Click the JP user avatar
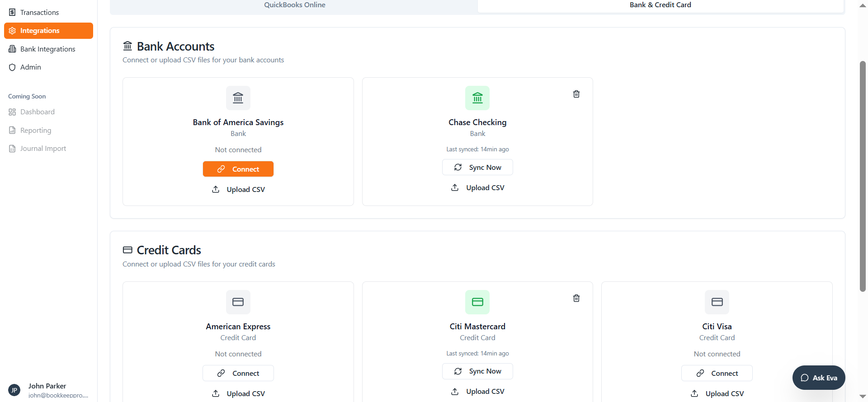 coord(14,390)
